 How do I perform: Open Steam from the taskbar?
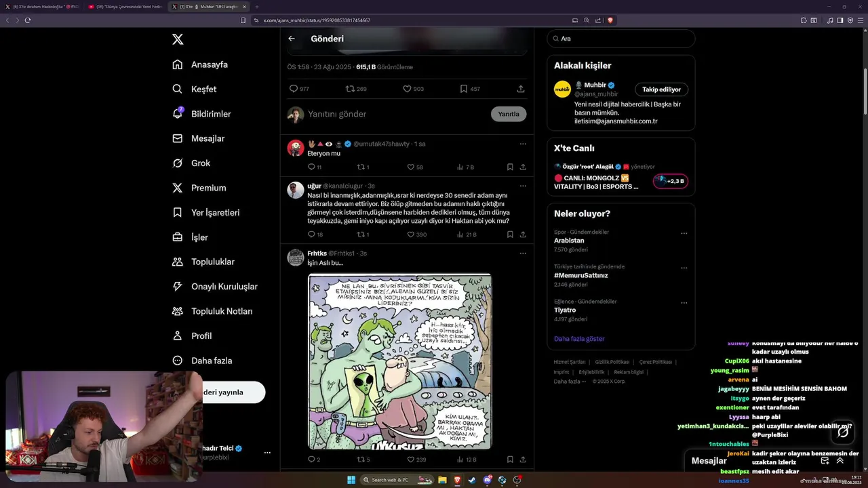click(473, 480)
